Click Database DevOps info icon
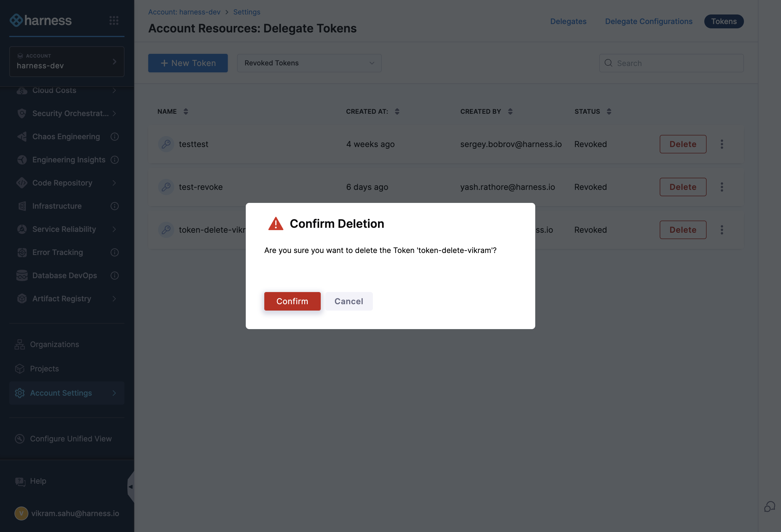781x532 pixels. point(115,276)
